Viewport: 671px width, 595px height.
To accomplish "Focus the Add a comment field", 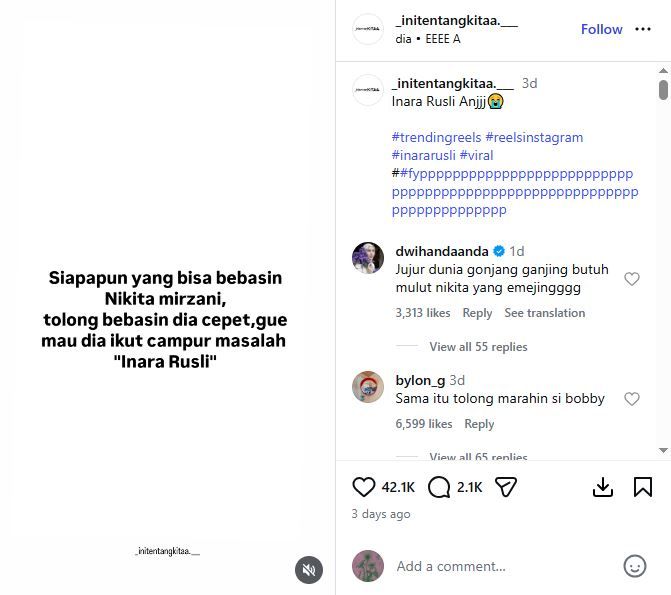I will tap(505, 566).
